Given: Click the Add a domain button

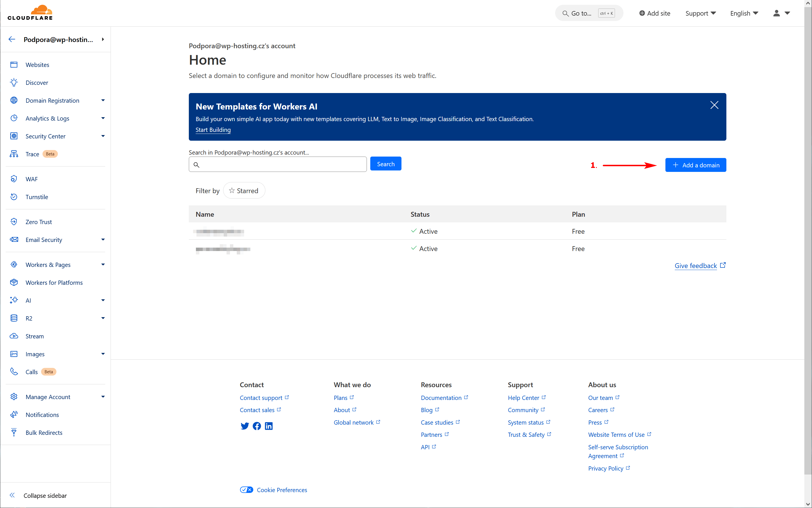Looking at the screenshot, I should (x=695, y=165).
